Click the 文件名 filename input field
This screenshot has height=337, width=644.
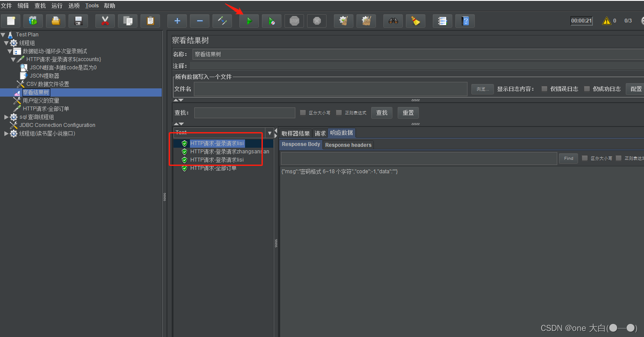click(330, 89)
